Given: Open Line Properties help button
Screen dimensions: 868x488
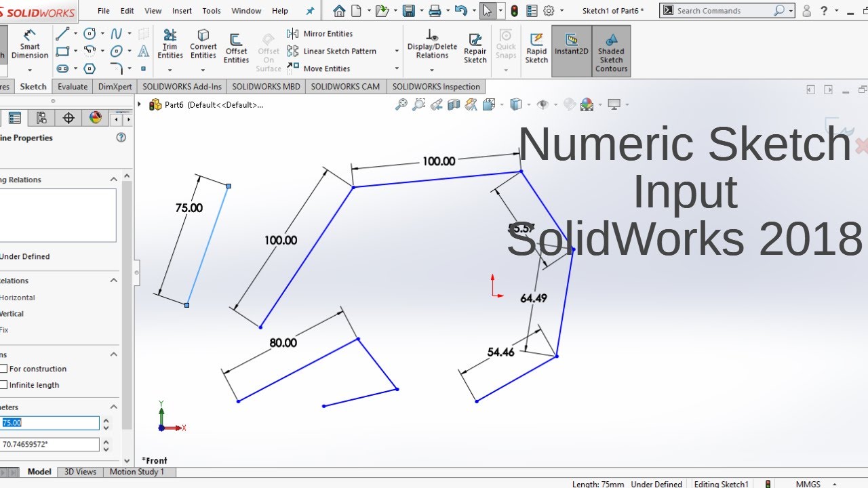Looking at the screenshot, I should pos(121,138).
